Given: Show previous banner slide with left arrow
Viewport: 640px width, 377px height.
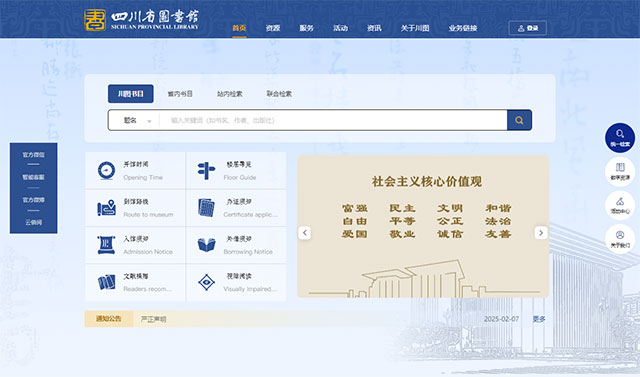Looking at the screenshot, I should coord(304,233).
